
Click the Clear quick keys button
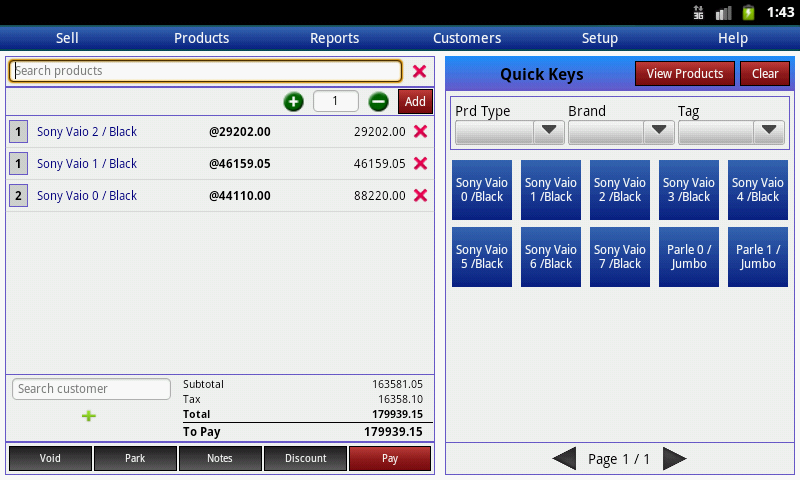tap(765, 73)
